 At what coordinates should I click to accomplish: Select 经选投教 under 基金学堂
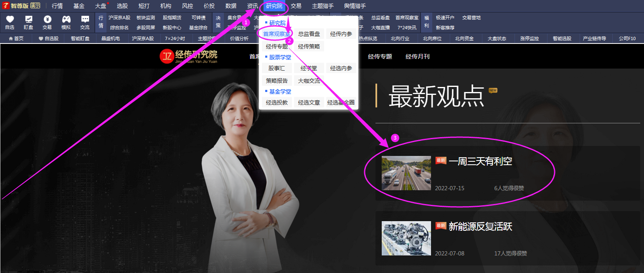click(x=277, y=102)
